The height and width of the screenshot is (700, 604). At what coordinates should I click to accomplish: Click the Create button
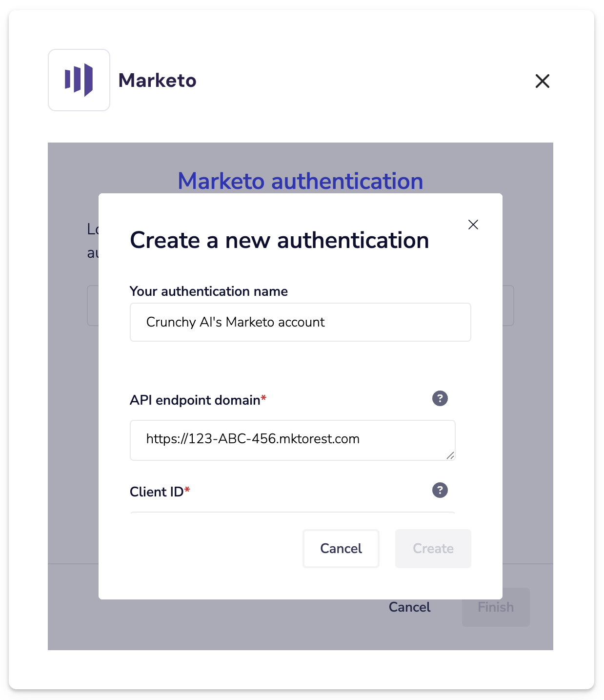click(x=433, y=549)
